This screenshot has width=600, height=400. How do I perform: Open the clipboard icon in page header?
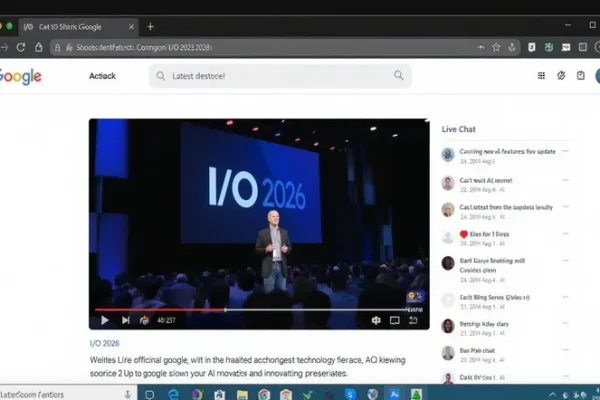pos(580,75)
